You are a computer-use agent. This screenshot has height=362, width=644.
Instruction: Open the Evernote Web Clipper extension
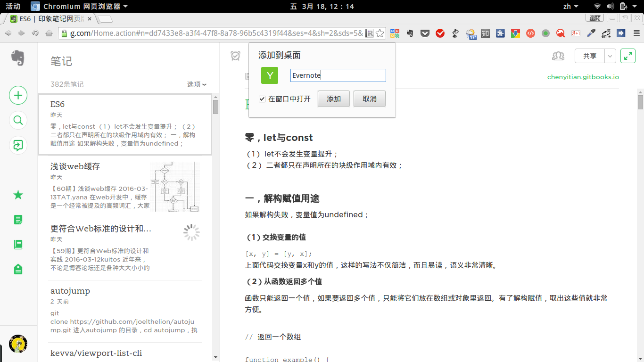click(x=410, y=33)
